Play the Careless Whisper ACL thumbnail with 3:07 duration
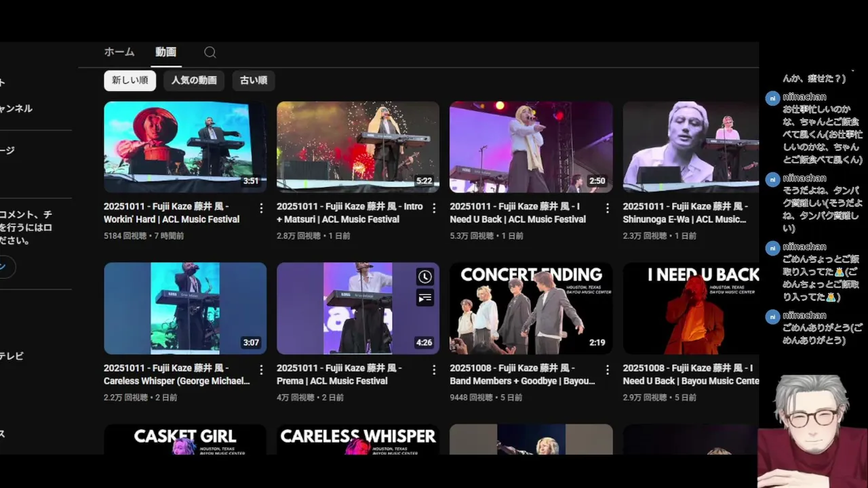 (185, 308)
